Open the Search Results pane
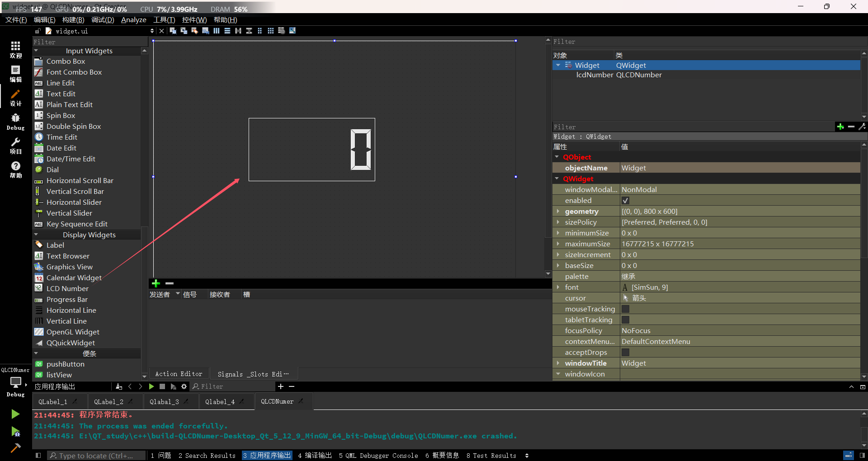This screenshot has width=868, height=461. (x=207, y=456)
